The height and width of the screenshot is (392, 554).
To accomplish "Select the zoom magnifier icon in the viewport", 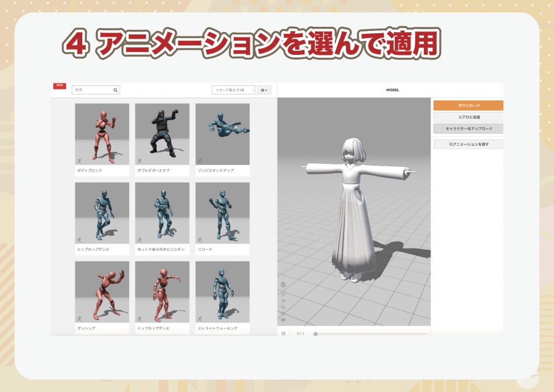I will coord(283,307).
